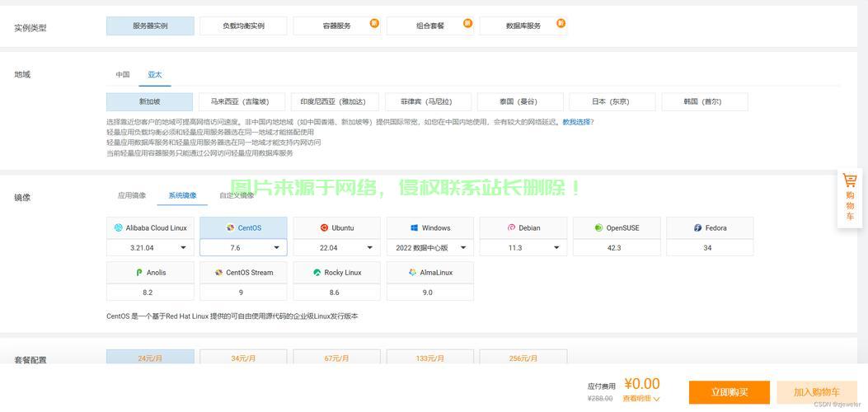Viewport: 868px width, 412px height.
Task: Click the AlmaLinux logo icon
Action: click(412, 273)
